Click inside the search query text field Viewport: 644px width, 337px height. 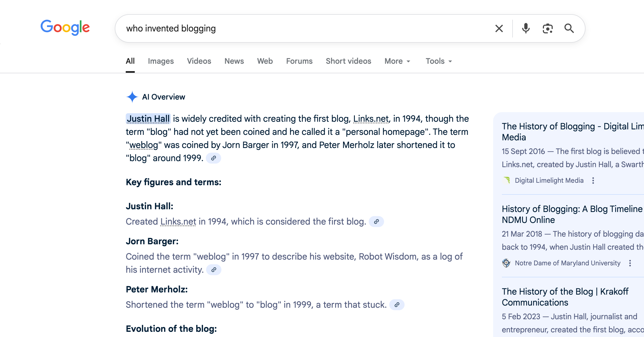(x=301, y=28)
